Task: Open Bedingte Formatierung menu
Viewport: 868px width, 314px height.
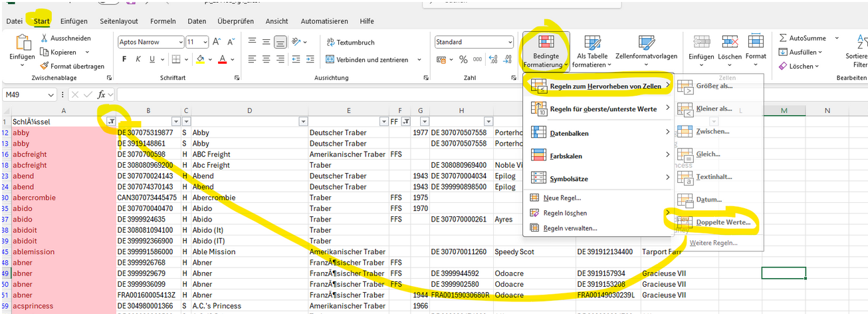Action: click(546, 51)
